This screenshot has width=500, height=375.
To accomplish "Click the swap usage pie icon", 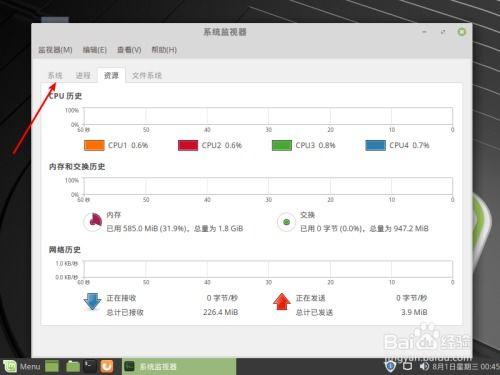I will (x=286, y=222).
